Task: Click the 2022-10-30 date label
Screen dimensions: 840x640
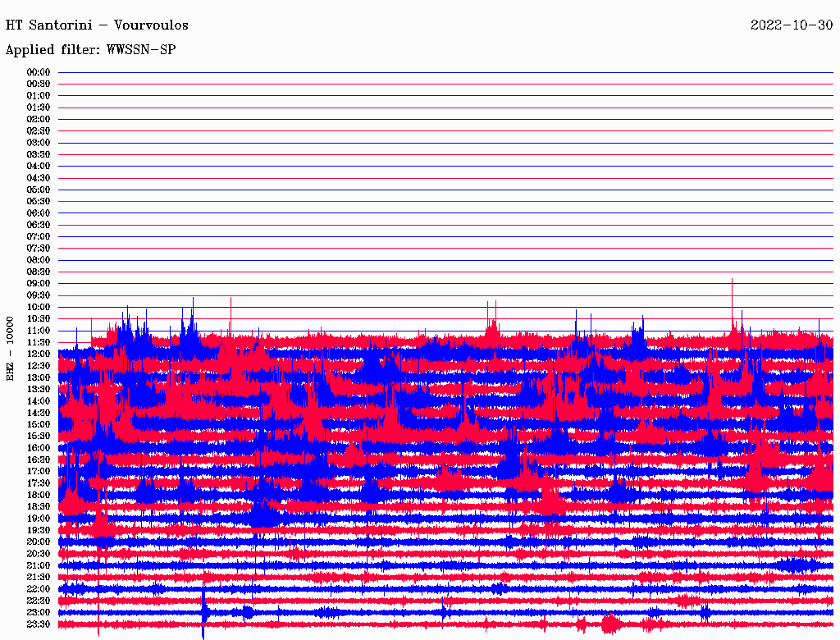Action: 791,25
